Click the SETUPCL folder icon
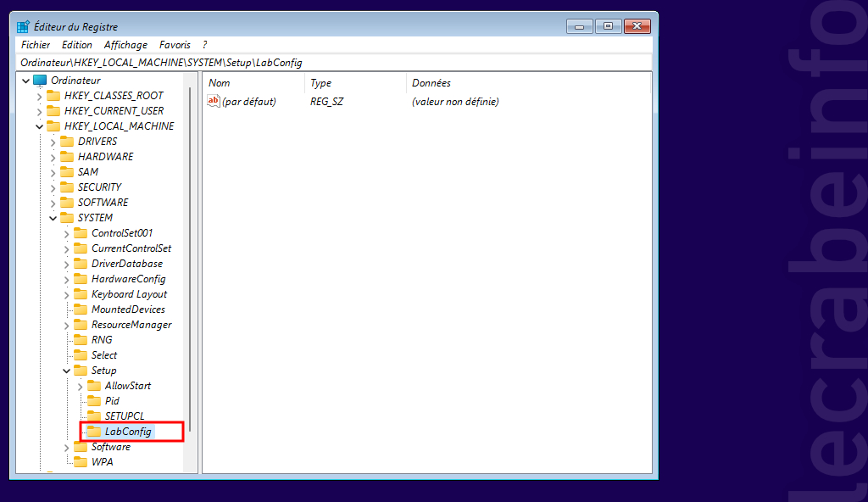Viewport: 868px width, 502px height. (x=94, y=416)
